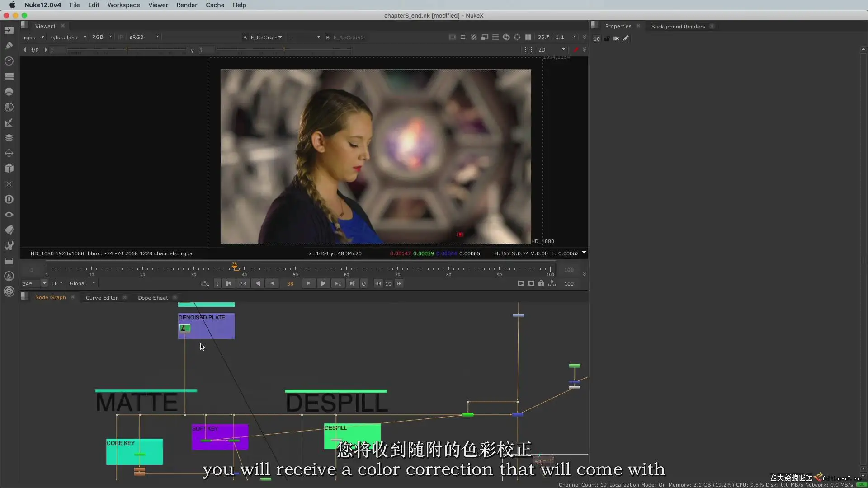
Task: Open the File menu
Action: (75, 5)
